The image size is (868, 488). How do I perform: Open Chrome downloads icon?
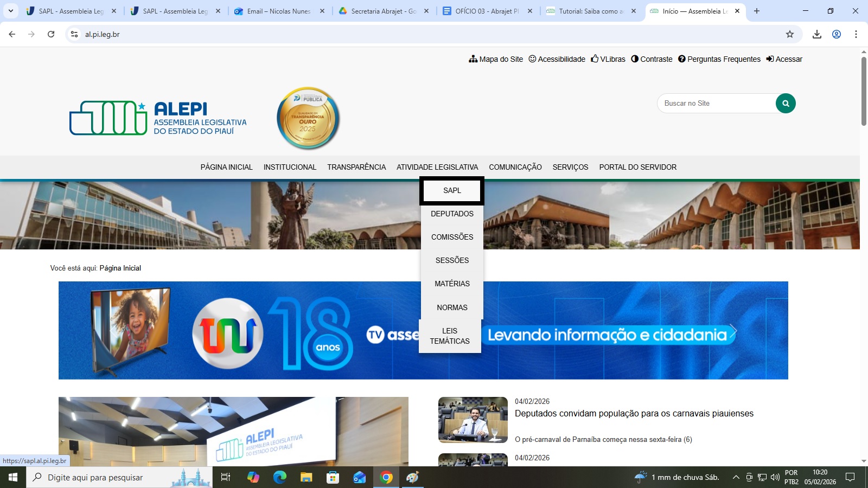(816, 34)
